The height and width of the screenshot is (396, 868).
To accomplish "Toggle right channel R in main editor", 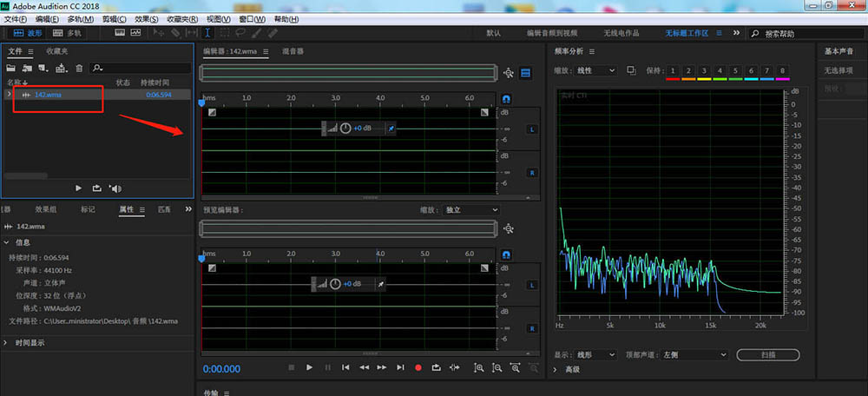I will coord(532,173).
